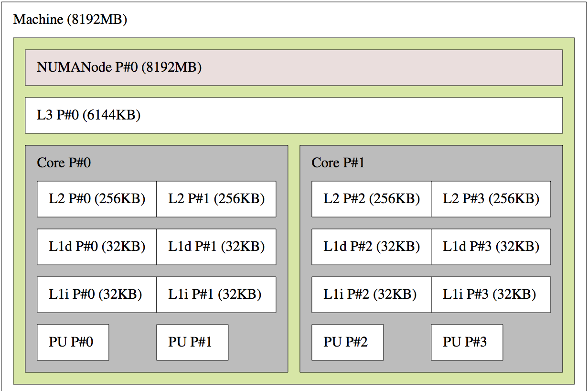Select the L1d P#2 (32KB) box

[x=372, y=247]
